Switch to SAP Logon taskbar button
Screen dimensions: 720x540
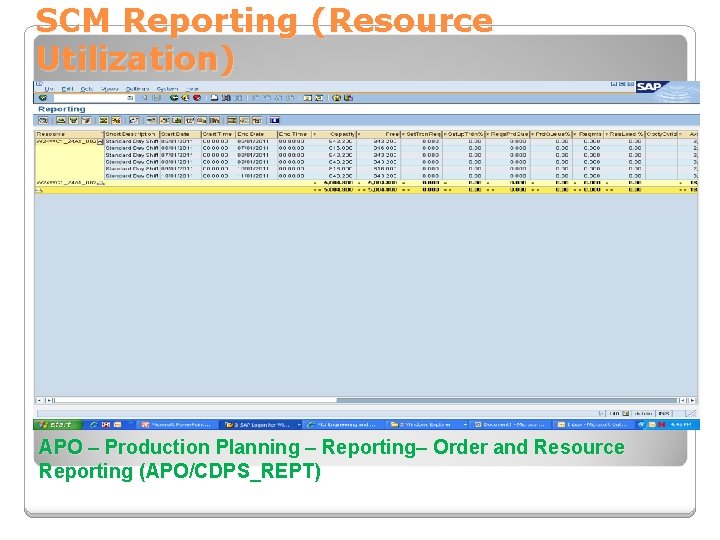(x=261, y=425)
